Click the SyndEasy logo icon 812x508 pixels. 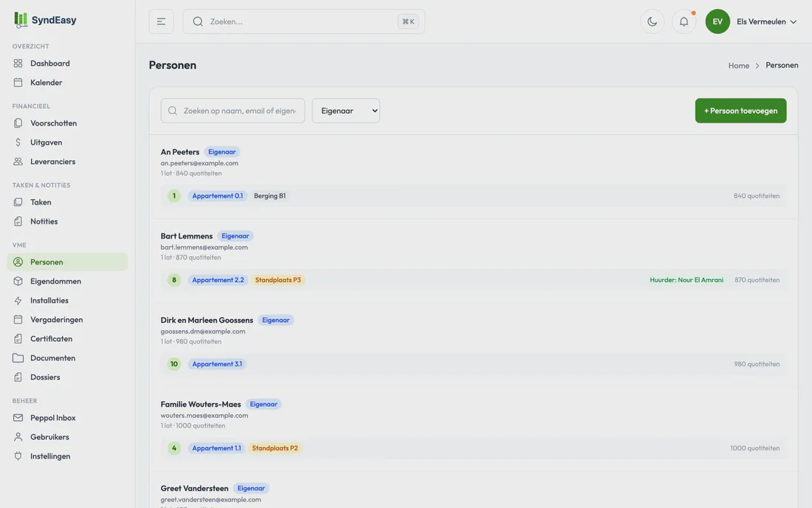coord(20,20)
